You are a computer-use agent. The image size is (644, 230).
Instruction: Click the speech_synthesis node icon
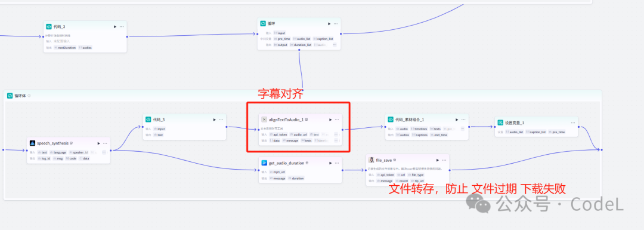[33, 143]
